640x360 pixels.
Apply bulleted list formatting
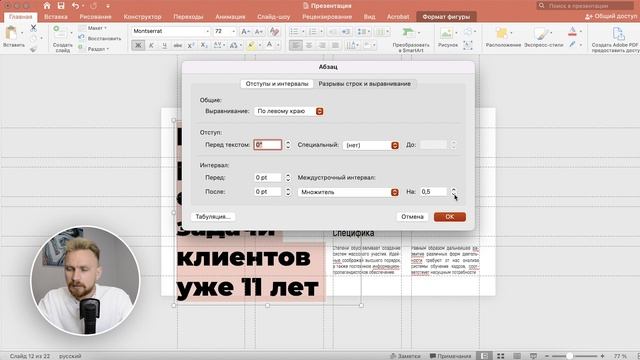[294, 31]
